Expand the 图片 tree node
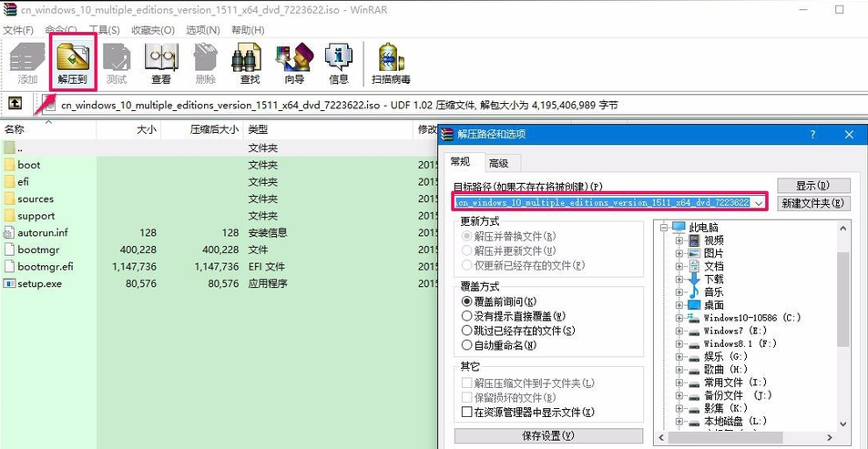The width and height of the screenshot is (868, 449). click(679, 253)
